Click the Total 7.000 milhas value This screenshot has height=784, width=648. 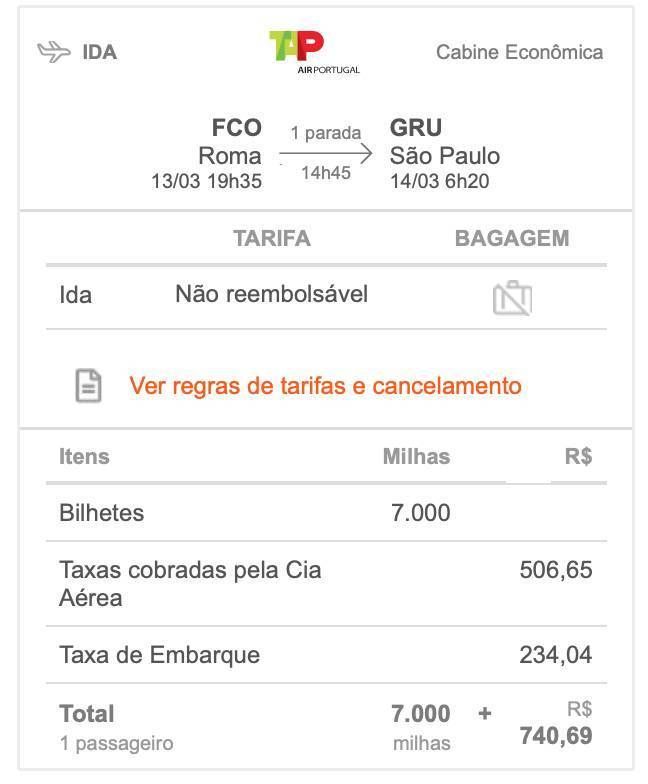click(420, 726)
